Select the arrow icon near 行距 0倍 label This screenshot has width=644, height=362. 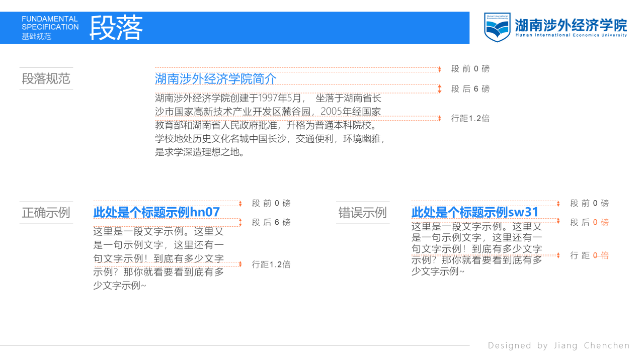[x=557, y=255]
